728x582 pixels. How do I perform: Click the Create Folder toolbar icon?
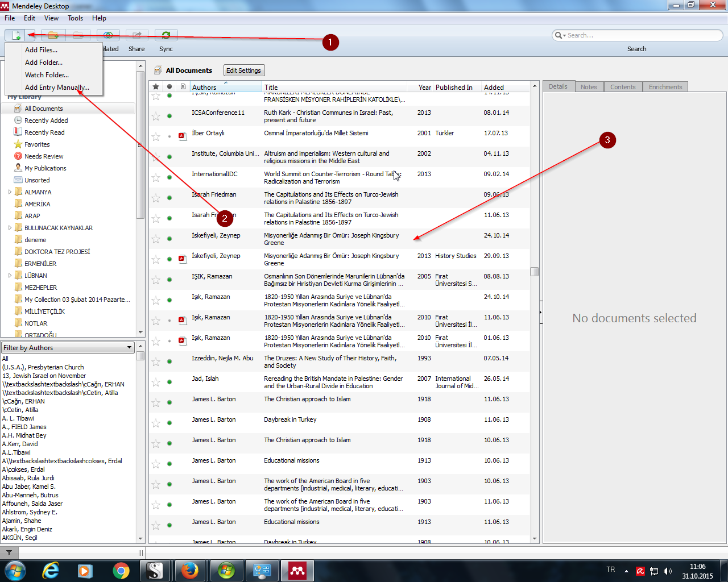[53, 35]
